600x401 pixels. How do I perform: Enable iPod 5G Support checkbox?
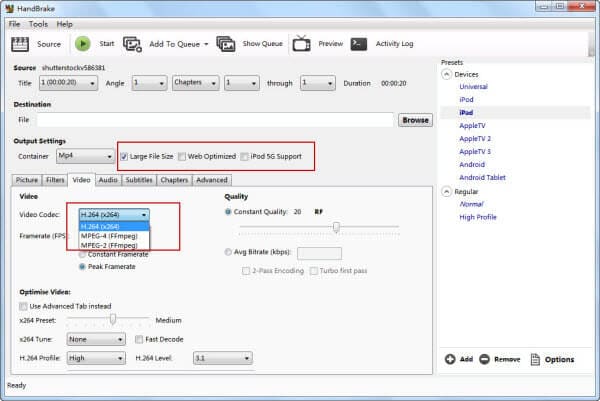[244, 156]
